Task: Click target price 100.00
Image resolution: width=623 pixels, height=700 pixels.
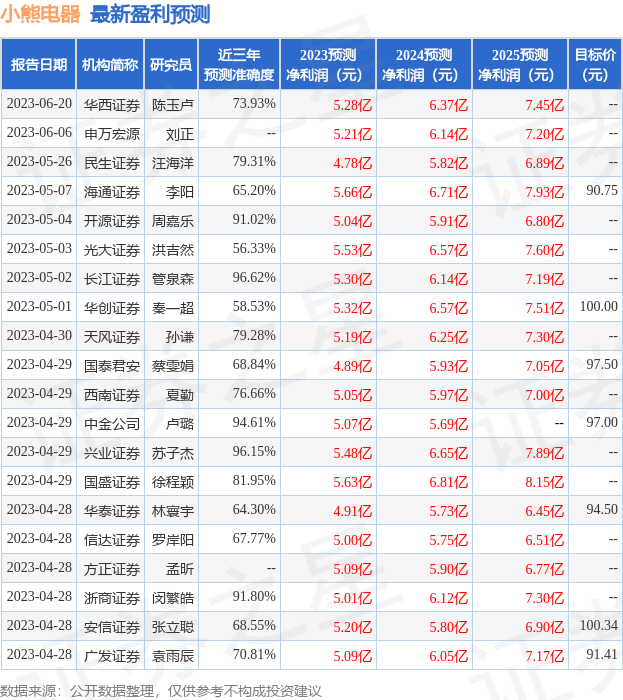Action: pyautogui.click(x=598, y=307)
